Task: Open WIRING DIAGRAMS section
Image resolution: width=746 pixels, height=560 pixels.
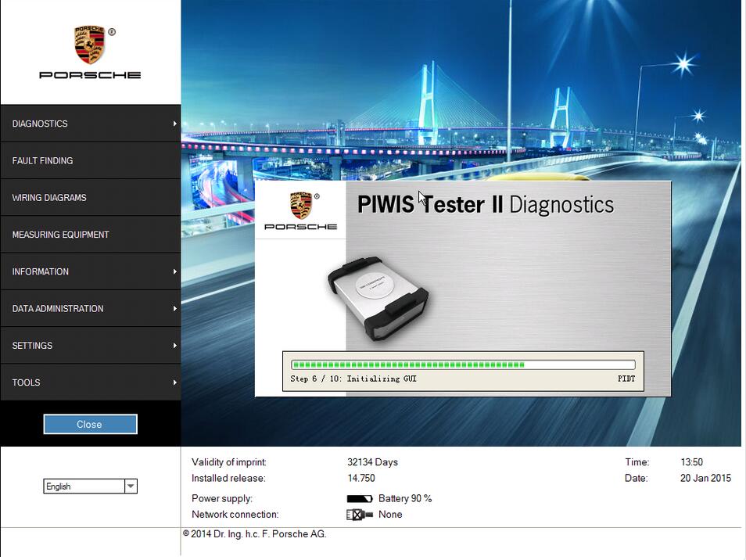Action: coord(91,197)
